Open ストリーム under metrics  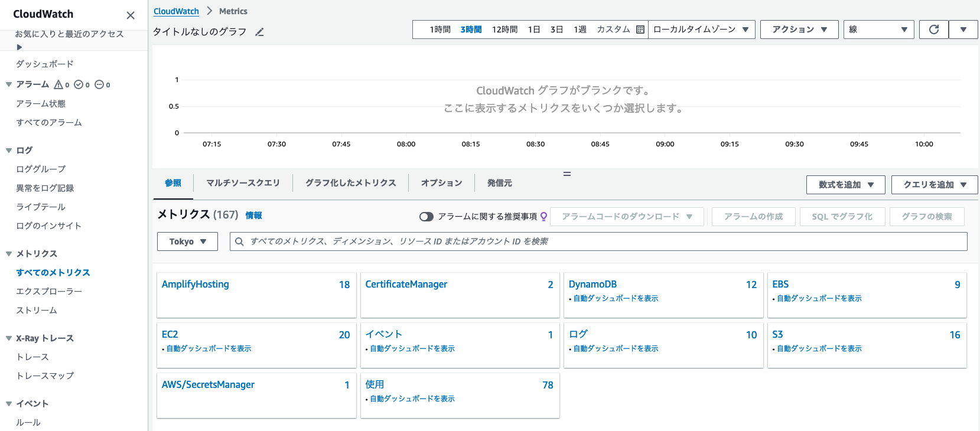(x=37, y=311)
